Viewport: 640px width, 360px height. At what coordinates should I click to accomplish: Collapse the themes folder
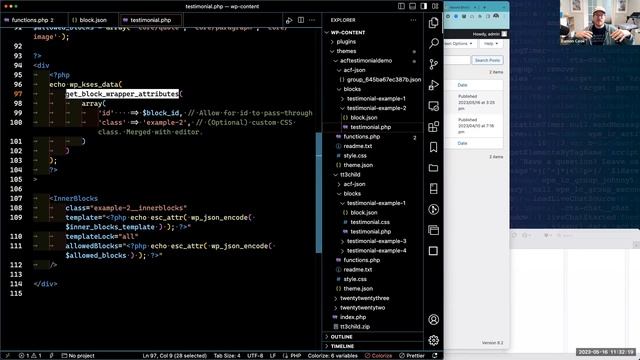coord(346,51)
